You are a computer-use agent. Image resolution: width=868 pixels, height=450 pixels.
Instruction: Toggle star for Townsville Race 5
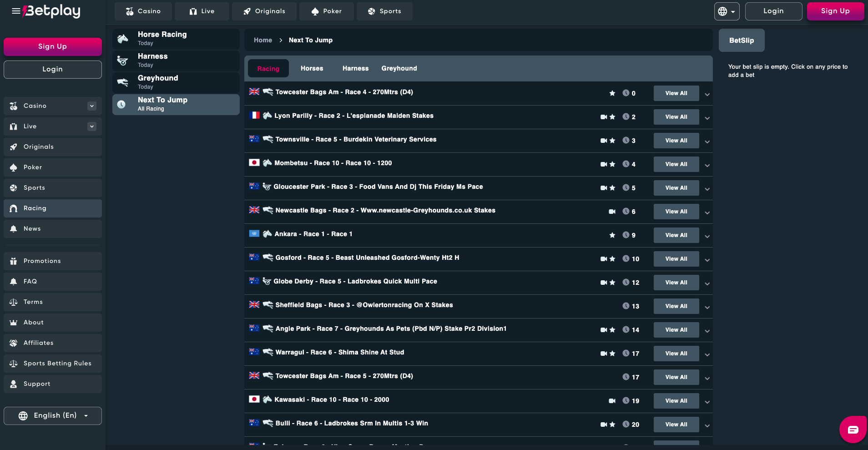[x=612, y=141]
